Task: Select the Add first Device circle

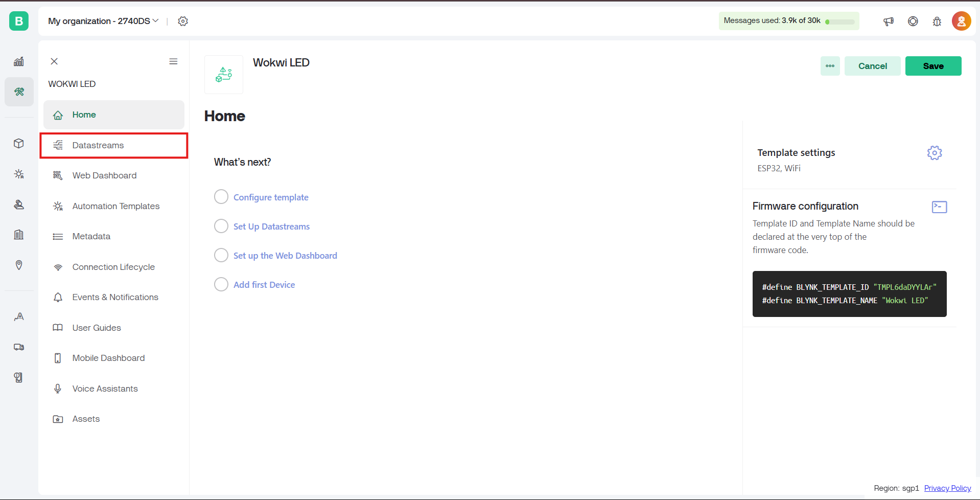Action: pyautogui.click(x=221, y=284)
